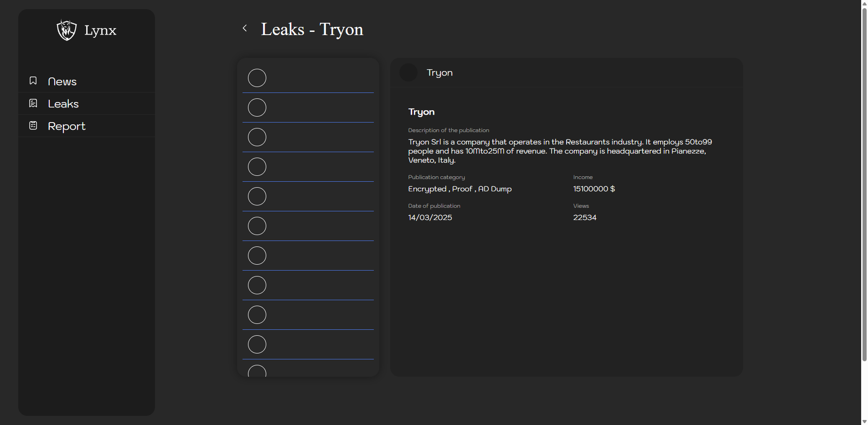Image resolution: width=868 pixels, height=425 pixels.
Task: Select the third circle in the file list
Action: pos(257,137)
